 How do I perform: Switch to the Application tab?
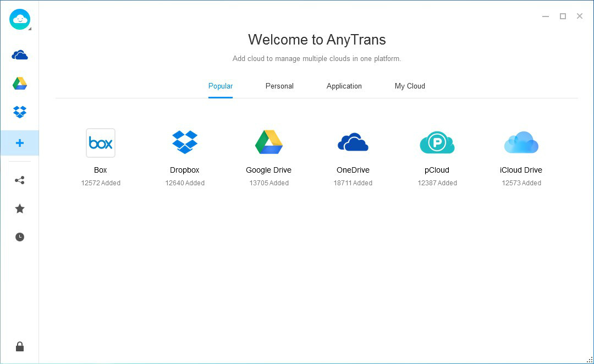(x=344, y=86)
